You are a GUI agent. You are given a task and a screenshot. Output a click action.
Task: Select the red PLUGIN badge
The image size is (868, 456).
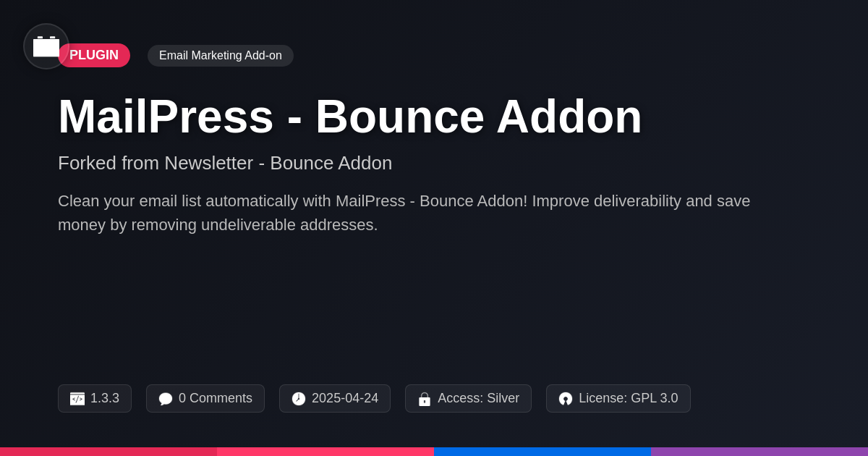point(94,55)
